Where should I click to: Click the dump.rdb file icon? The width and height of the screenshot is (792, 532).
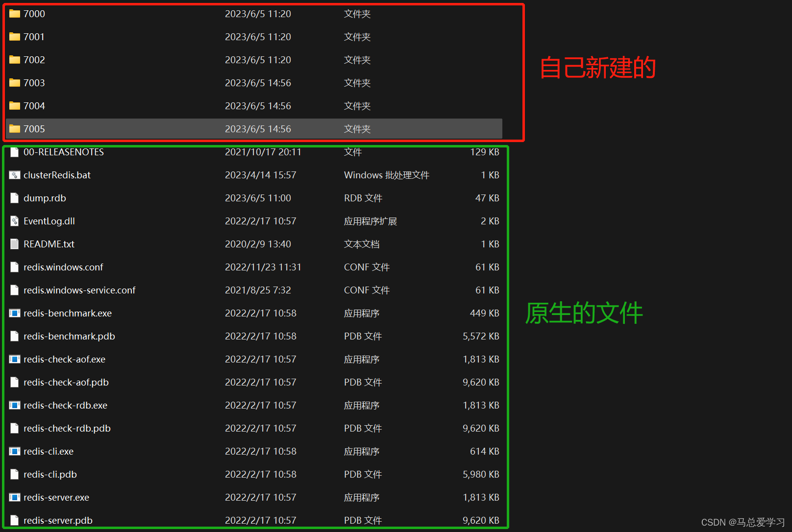point(15,198)
